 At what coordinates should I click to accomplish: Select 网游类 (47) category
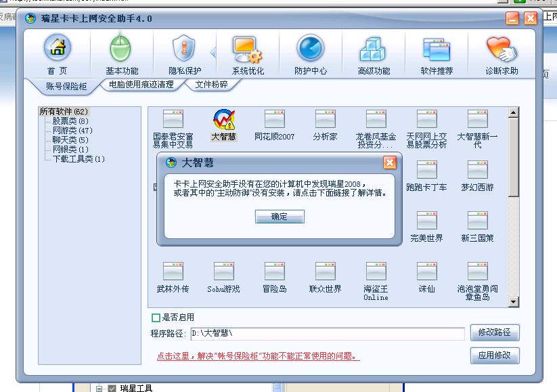(x=72, y=131)
